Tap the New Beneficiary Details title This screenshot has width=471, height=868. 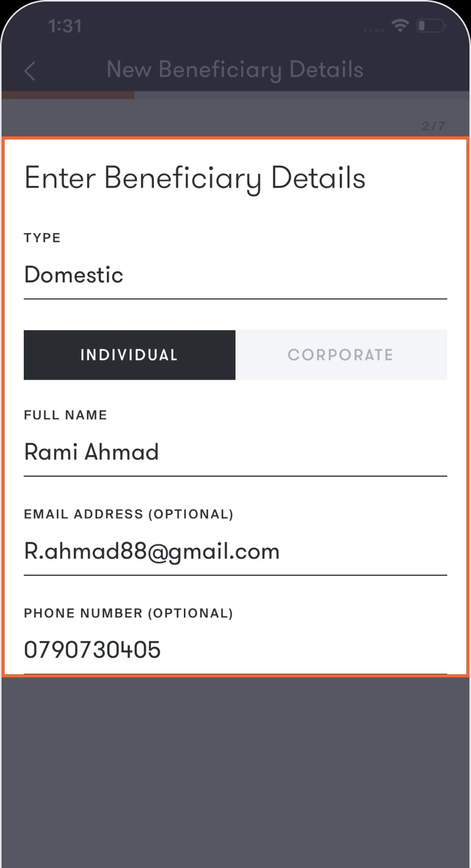click(235, 70)
